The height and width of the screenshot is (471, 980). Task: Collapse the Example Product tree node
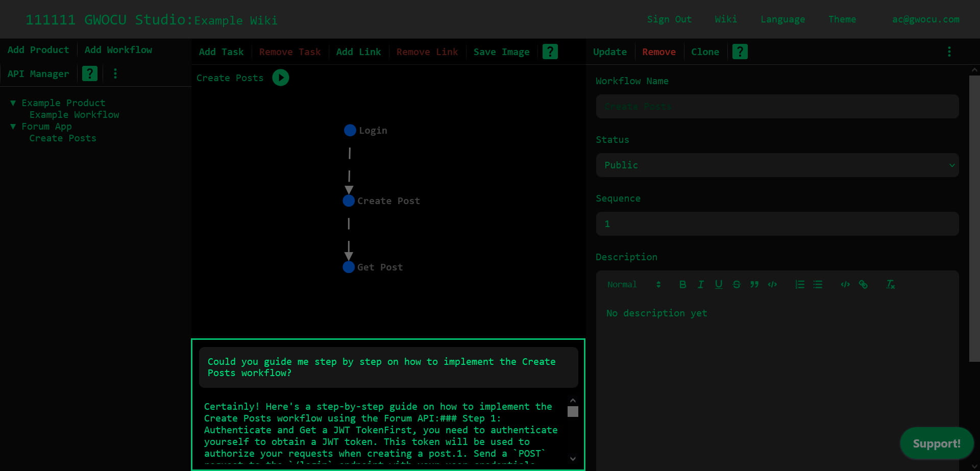13,103
